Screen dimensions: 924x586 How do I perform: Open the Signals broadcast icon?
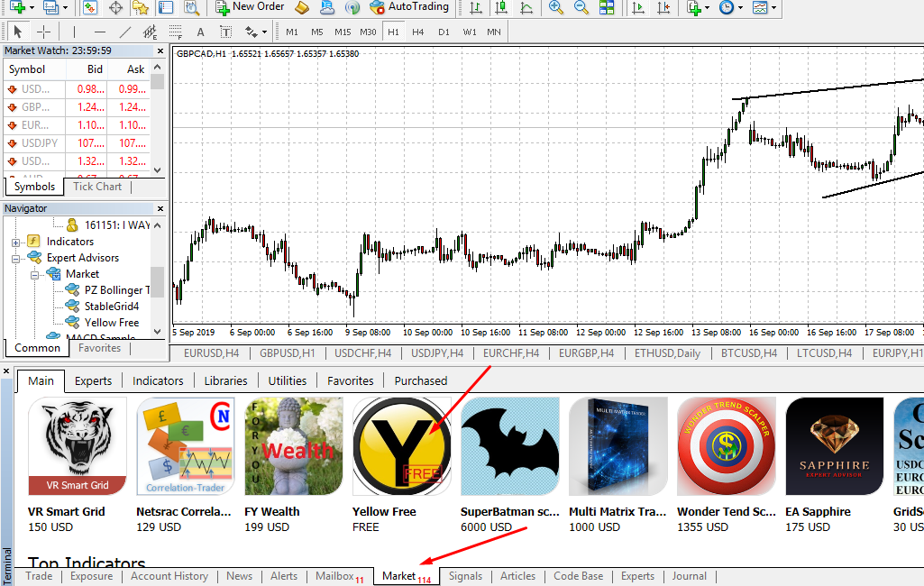[x=352, y=7]
